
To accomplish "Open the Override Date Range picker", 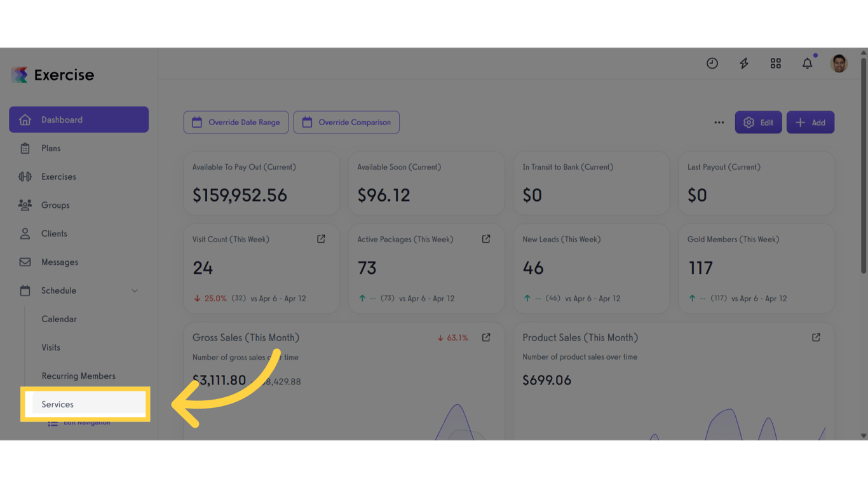I will 236,123.
